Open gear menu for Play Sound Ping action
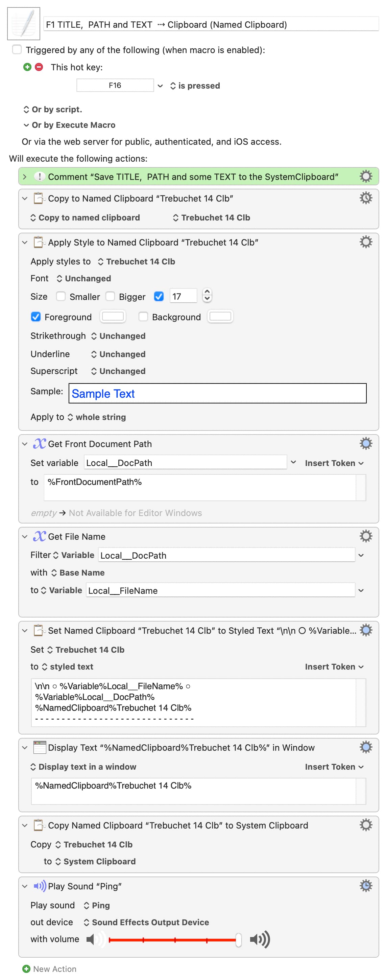The image size is (386, 980). (x=365, y=885)
